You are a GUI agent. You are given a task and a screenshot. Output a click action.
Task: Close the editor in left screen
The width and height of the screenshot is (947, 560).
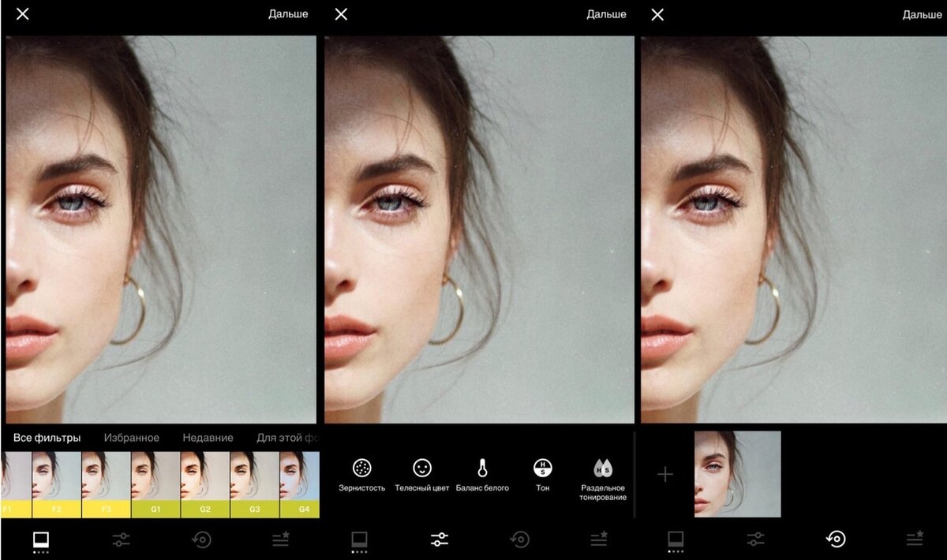pos(23,14)
